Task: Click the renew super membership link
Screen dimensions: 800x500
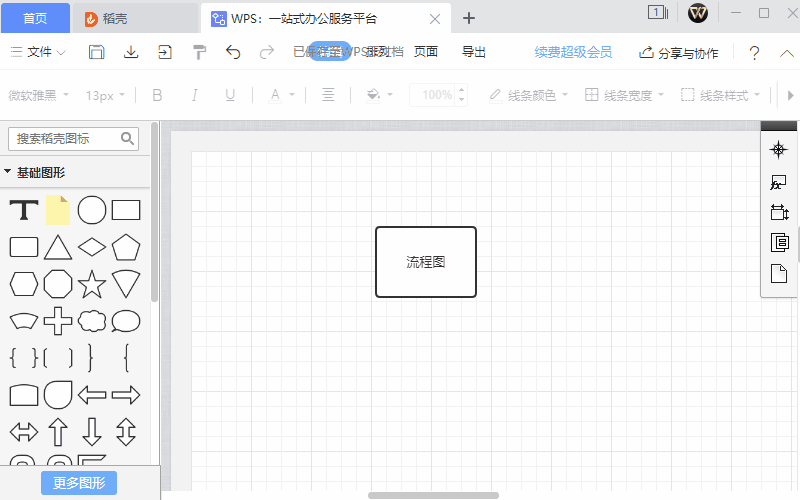Action: pyautogui.click(x=573, y=52)
